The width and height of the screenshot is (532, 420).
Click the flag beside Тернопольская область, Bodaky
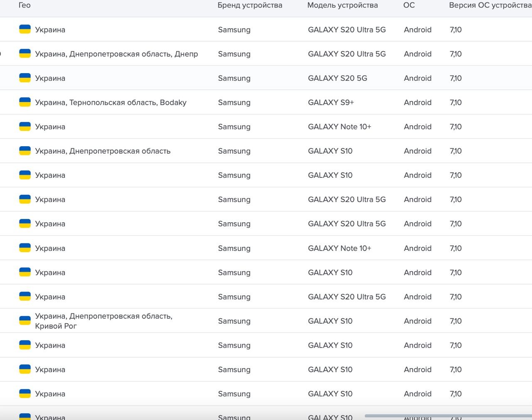(25, 103)
